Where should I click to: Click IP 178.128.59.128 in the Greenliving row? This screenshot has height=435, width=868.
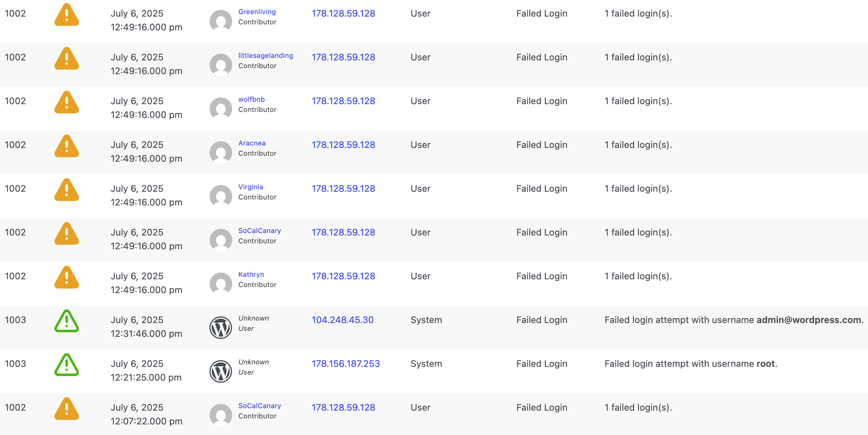(x=343, y=13)
